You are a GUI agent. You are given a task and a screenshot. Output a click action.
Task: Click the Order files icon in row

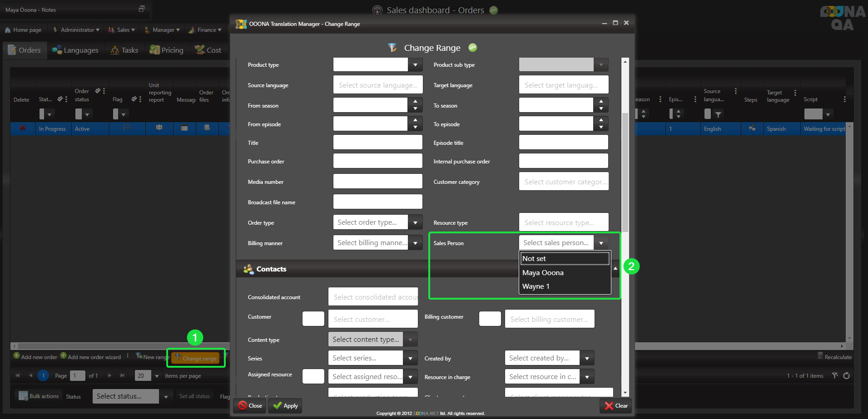pos(207,128)
